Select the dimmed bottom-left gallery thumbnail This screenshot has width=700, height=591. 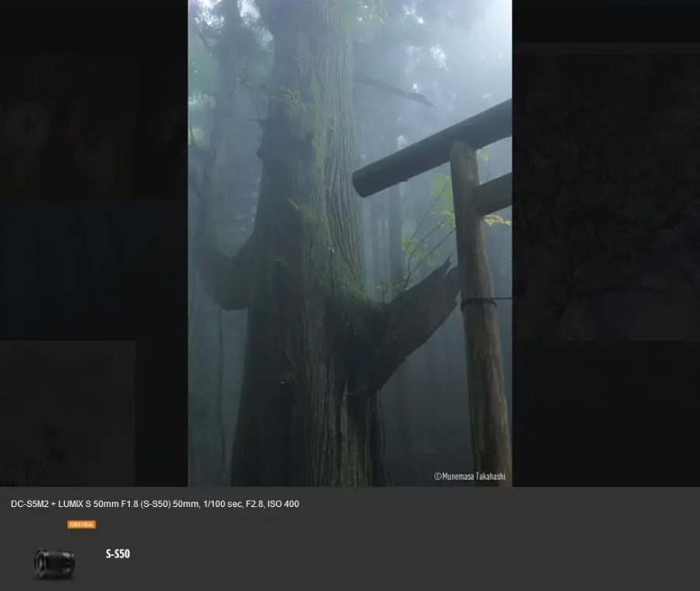click(66, 412)
